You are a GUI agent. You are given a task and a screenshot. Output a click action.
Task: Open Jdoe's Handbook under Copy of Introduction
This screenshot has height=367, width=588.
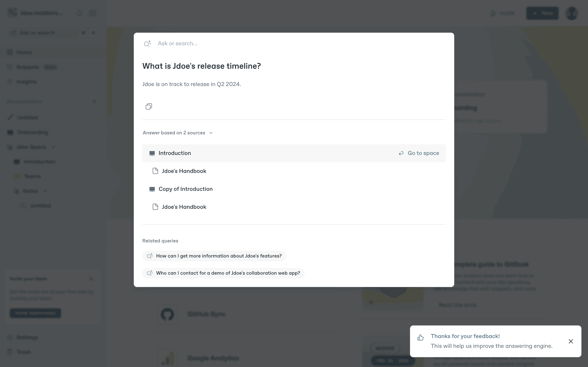pos(184,207)
